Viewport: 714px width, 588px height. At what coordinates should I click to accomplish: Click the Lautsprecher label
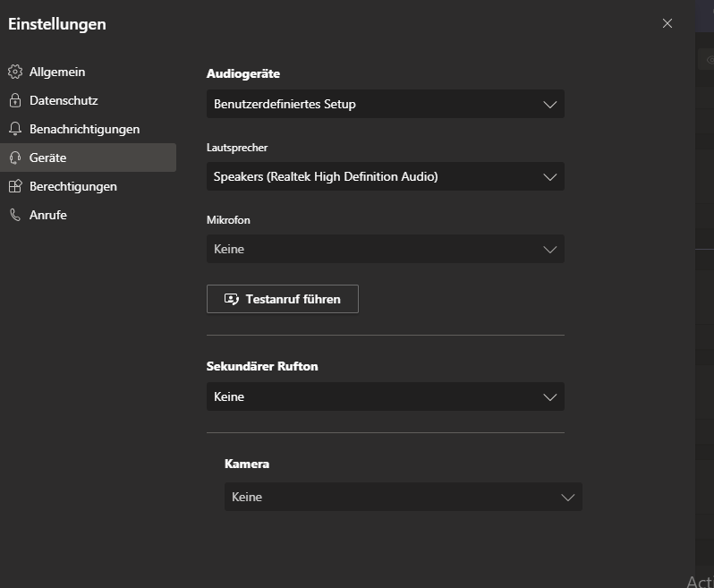pyautogui.click(x=237, y=148)
